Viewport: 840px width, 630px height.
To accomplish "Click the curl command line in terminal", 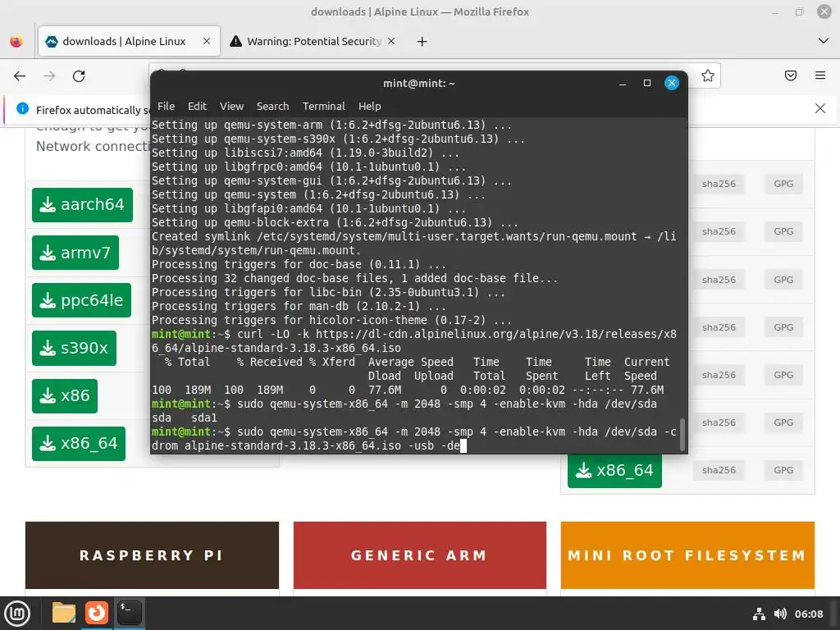I will click(x=414, y=341).
